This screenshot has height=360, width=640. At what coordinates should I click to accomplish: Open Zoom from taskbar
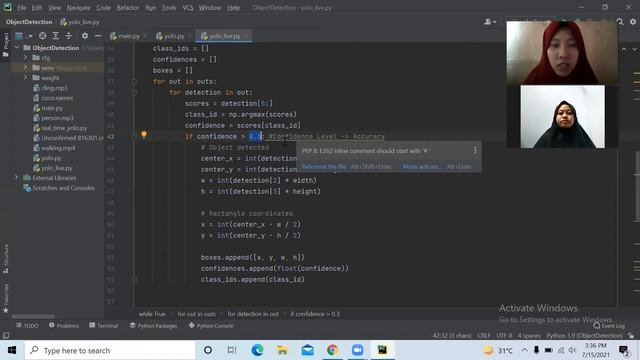pyautogui.click(x=358, y=350)
